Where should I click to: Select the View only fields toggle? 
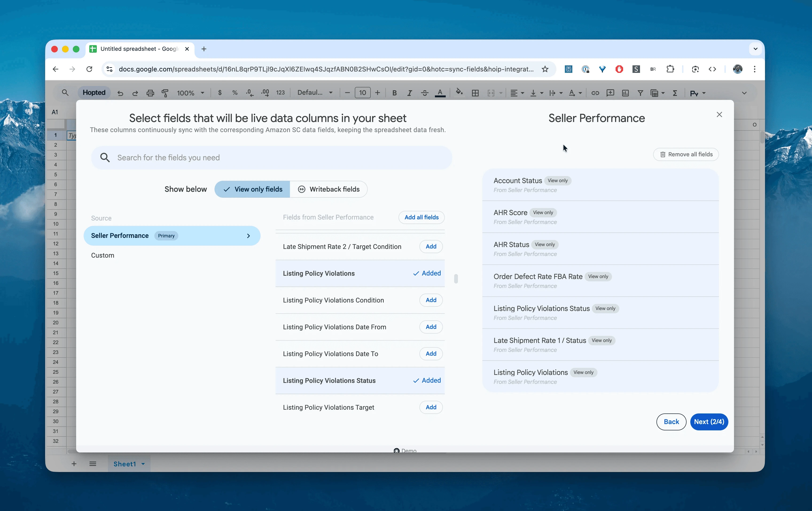(x=252, y=189)
